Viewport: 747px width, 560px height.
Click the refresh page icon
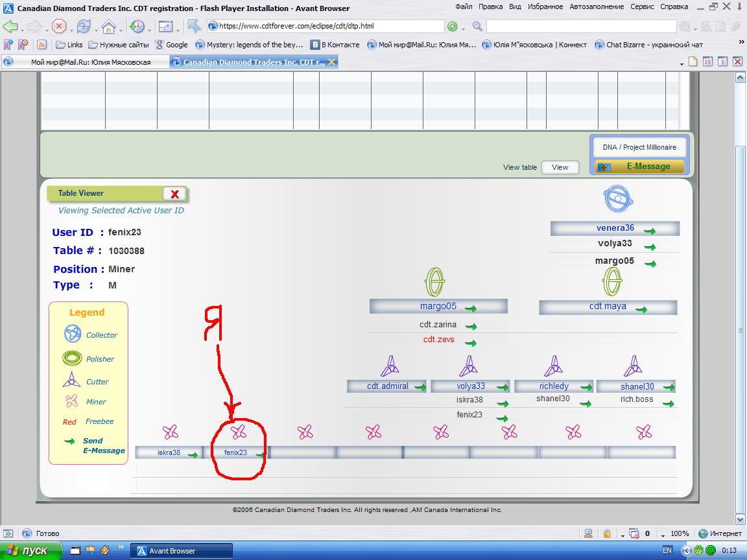(84, 27)
